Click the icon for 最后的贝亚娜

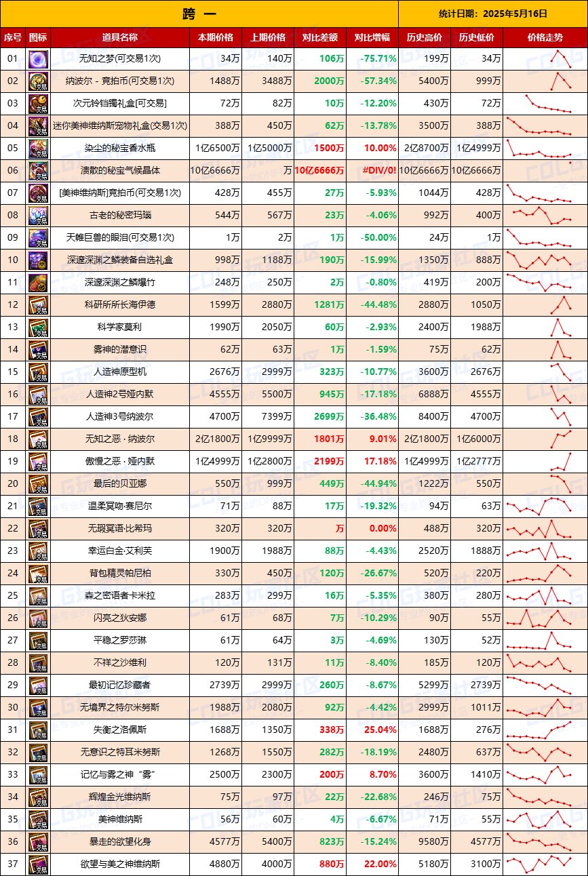pos(38,484)
